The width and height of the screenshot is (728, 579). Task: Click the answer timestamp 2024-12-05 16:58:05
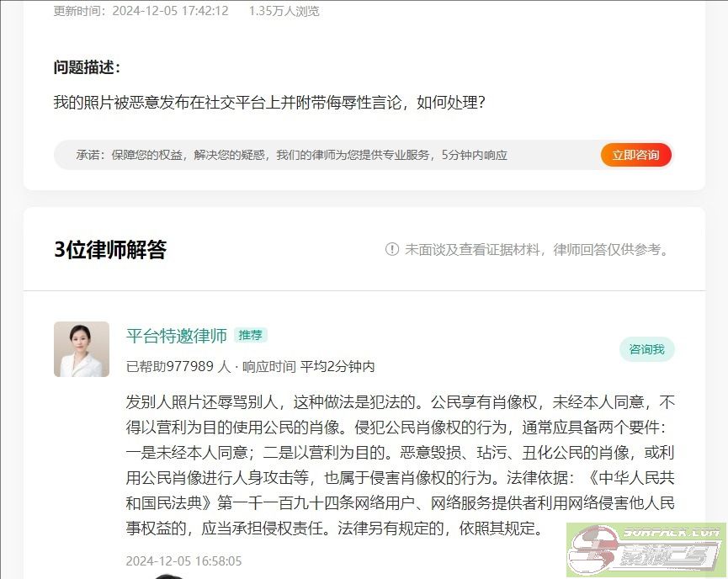coord(183,560)
